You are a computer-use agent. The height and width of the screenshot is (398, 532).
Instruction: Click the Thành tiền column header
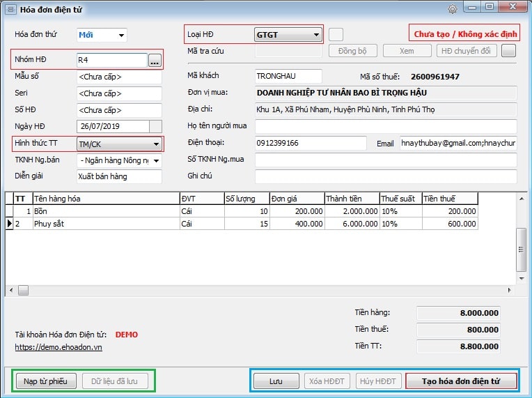pyautogui.click(x=351, y=199)
